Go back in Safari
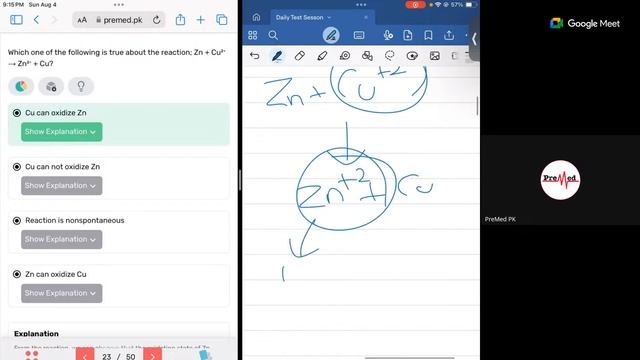This screenshot has width=640, height=360. pos(36,20)
